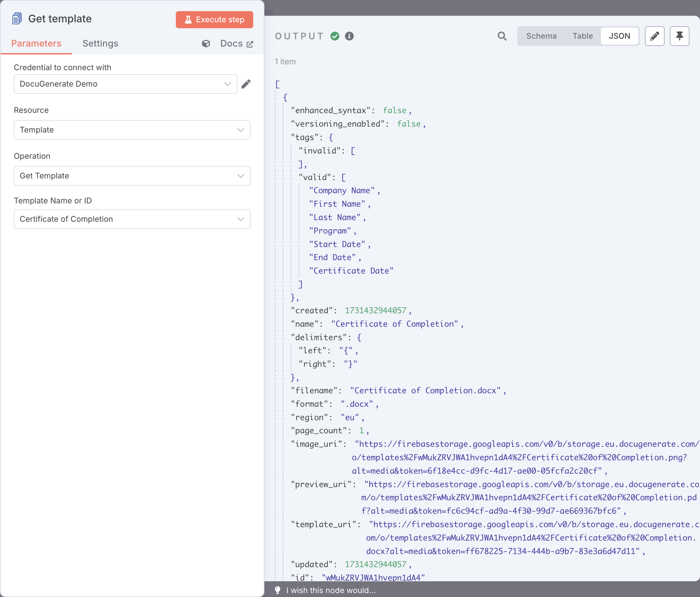The width and height of the screenshot is (700, 597).
Task: Click the lightbulb feedback icon
Action: tap(278, 590)
